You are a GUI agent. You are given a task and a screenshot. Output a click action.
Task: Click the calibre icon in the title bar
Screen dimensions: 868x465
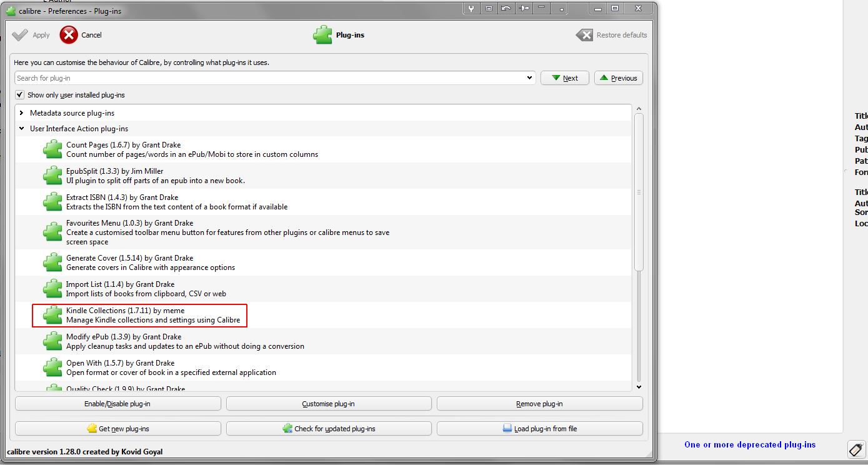click(11, 11)
